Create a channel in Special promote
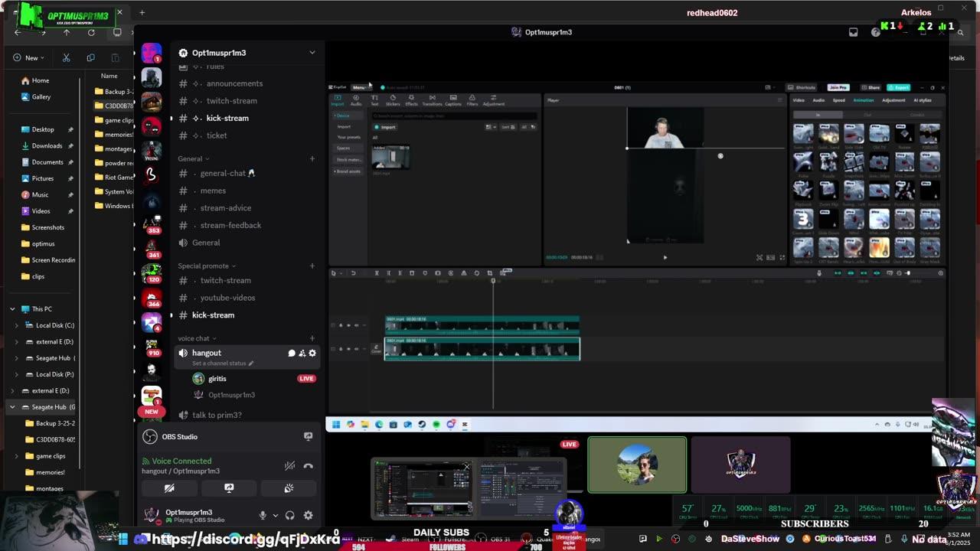Viewport: 980px width, 551px height. click(x=312, y=266)
